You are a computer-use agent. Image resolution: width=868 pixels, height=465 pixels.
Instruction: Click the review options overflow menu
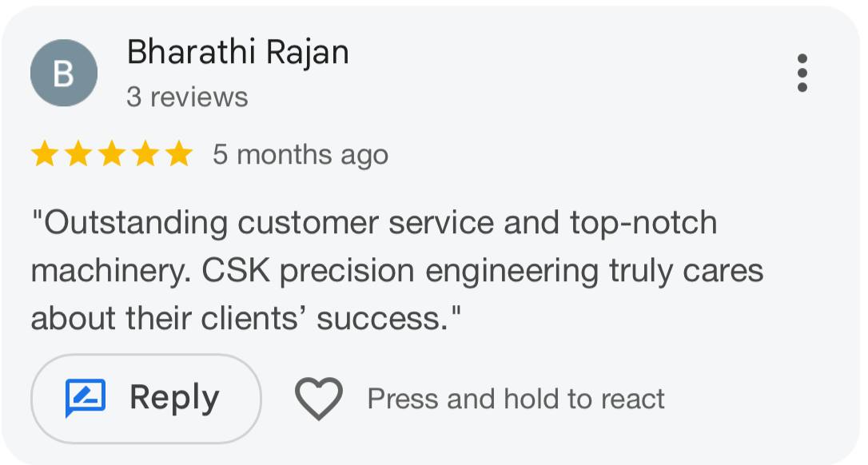pos(802,73)
